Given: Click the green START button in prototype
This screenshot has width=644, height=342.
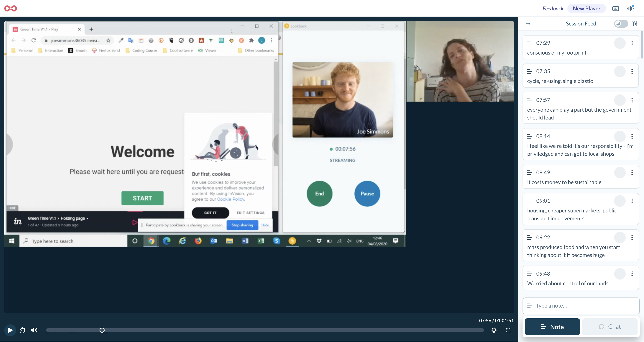Looking at the screenshot, I should coord(142,198).
